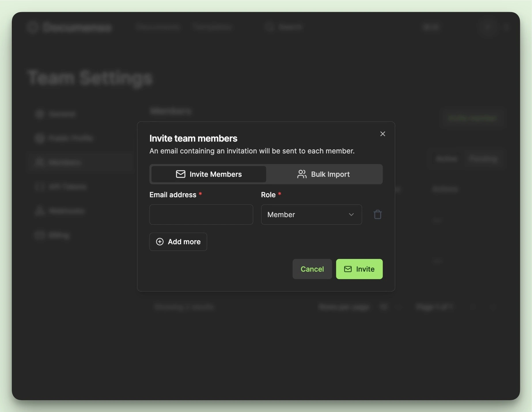The width and height of the screenshot is (532, 412).
Task: Click the blurred Pending tab behind dialog
Action: coord(483,159)
